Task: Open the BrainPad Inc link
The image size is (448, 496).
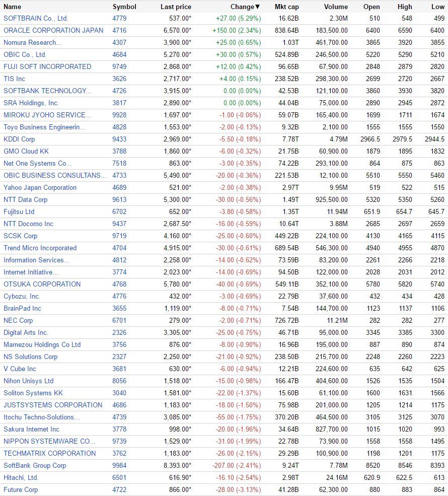Action: pos(23,308)
